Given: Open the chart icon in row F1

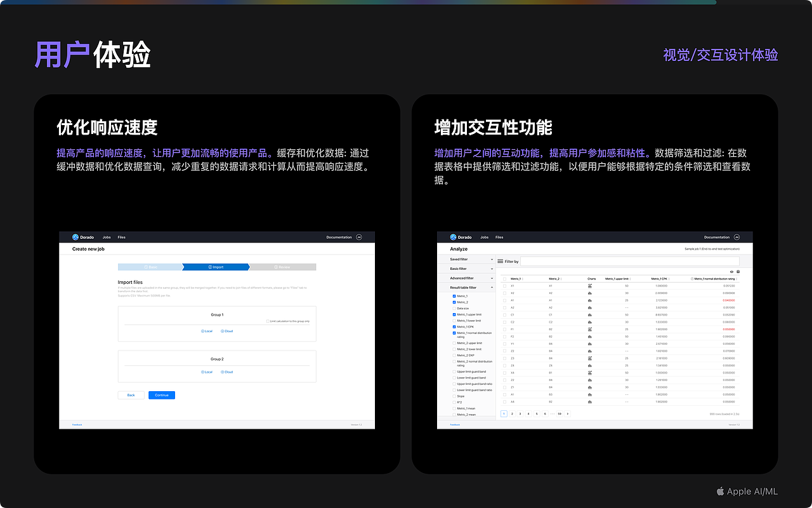Looking at the screenshot, I should pyautogui.click(x=590, y=330).
